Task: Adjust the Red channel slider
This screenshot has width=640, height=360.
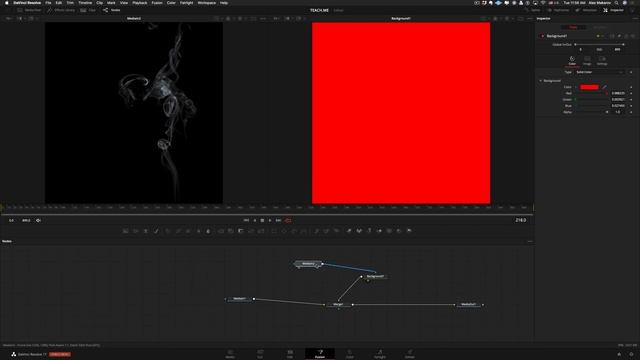Action: (591, 93)
